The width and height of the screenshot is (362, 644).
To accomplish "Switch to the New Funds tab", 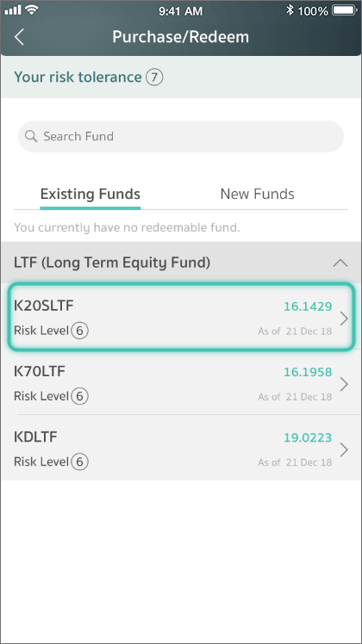I will pos(257,194).
